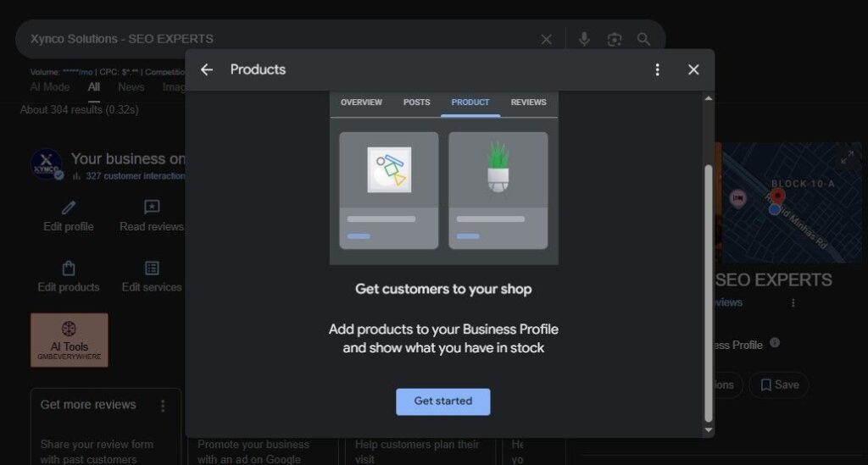
Task: Click "About 304 results" text
Action: click(79, 109)
